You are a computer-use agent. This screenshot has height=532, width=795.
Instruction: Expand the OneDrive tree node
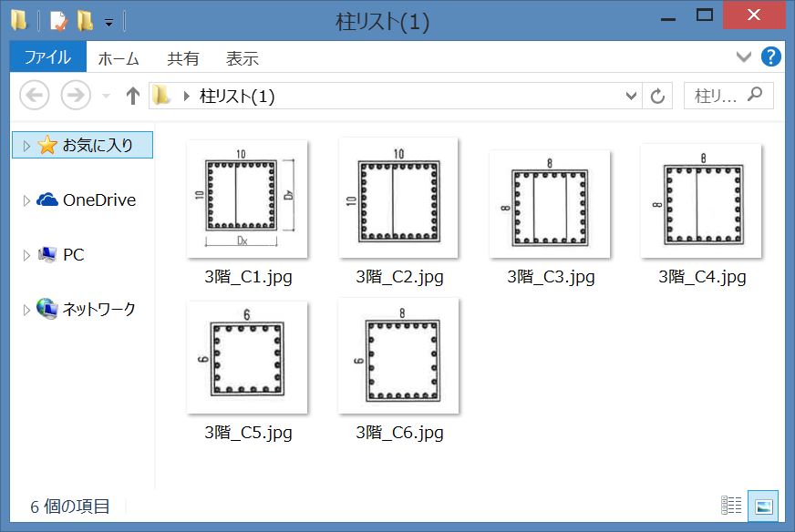point(26,200)
